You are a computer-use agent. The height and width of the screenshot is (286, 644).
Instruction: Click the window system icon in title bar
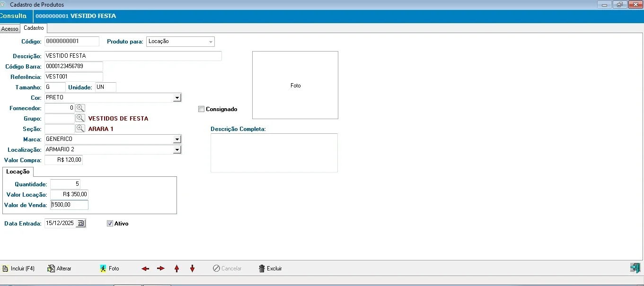pos(4,4)
